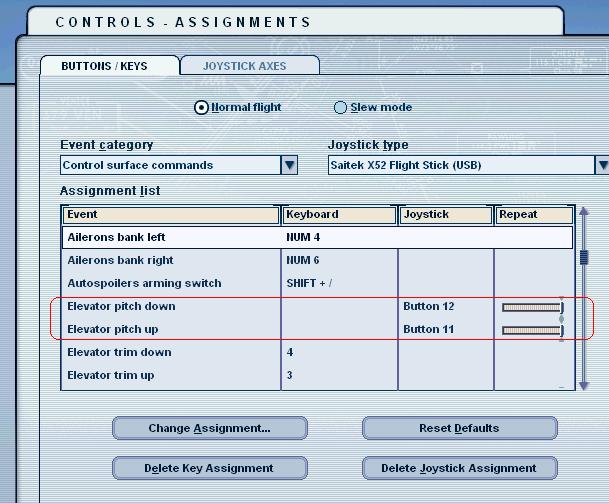Select the Elevator trim down row
609x503 pixels.
pos(317,352)
